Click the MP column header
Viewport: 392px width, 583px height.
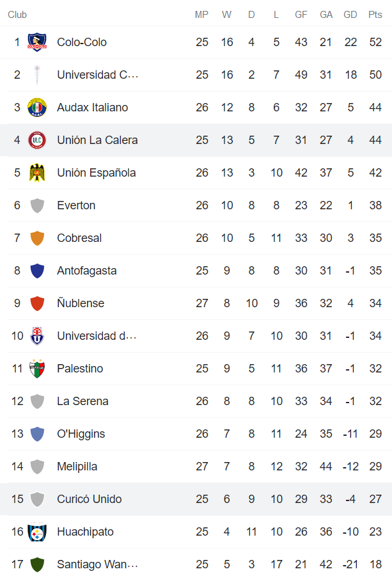click(x=202, y=13)
